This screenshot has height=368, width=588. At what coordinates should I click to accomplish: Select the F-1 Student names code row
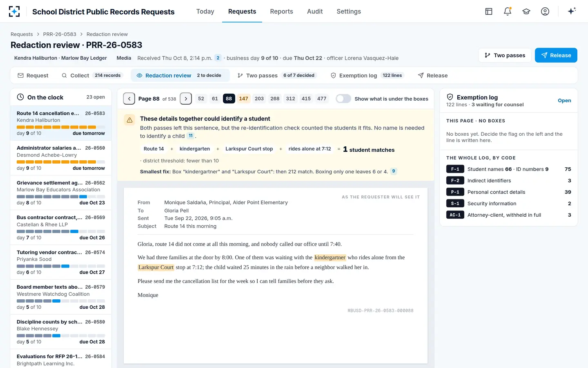[x=509, y=169]
